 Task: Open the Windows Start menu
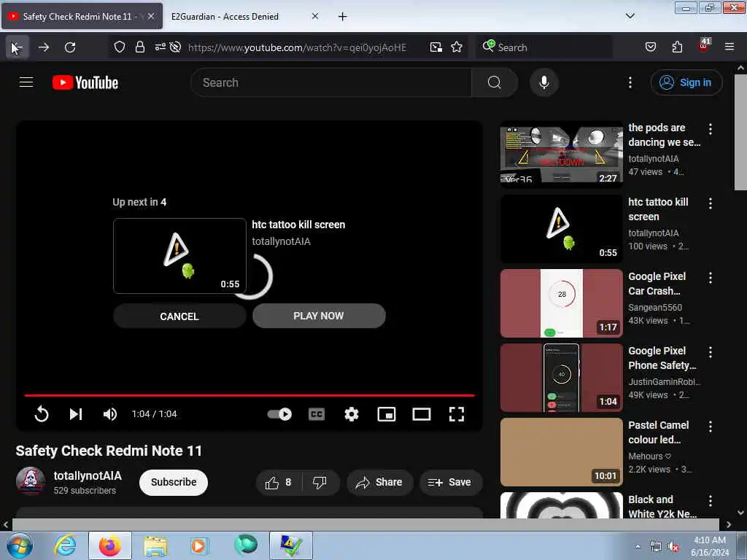click(x=20, y=546)
